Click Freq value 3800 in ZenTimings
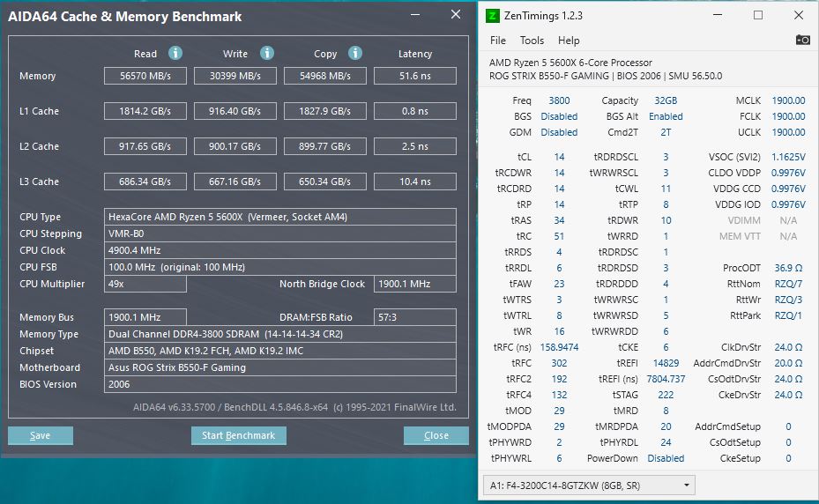Viewport: 819px width, 504px height. tap(559, 100)
